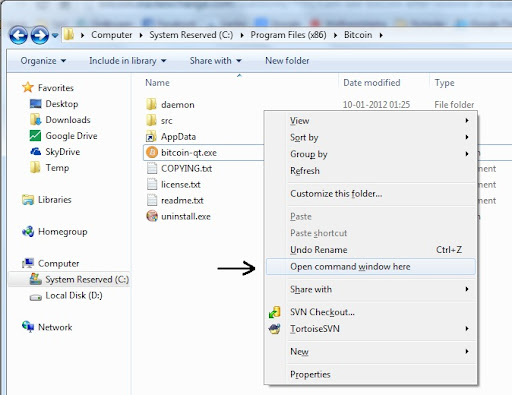Open View submenu in context menu

pos(371,120)
